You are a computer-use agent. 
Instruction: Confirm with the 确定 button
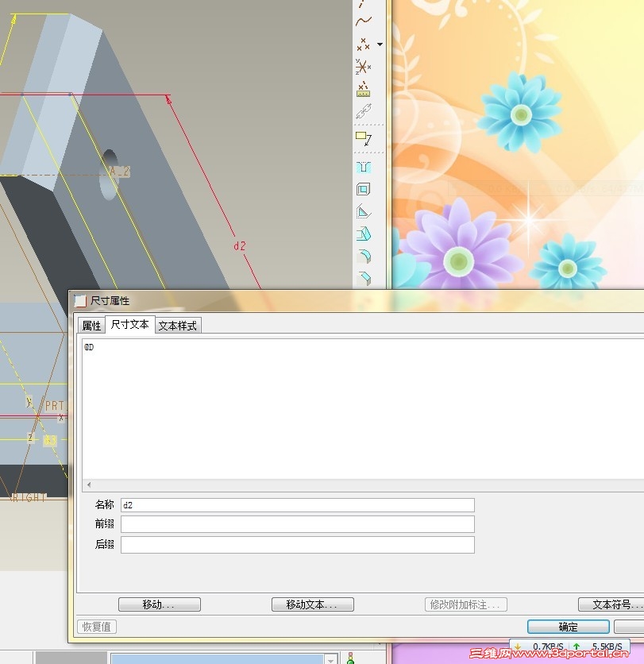pos(569,627)
